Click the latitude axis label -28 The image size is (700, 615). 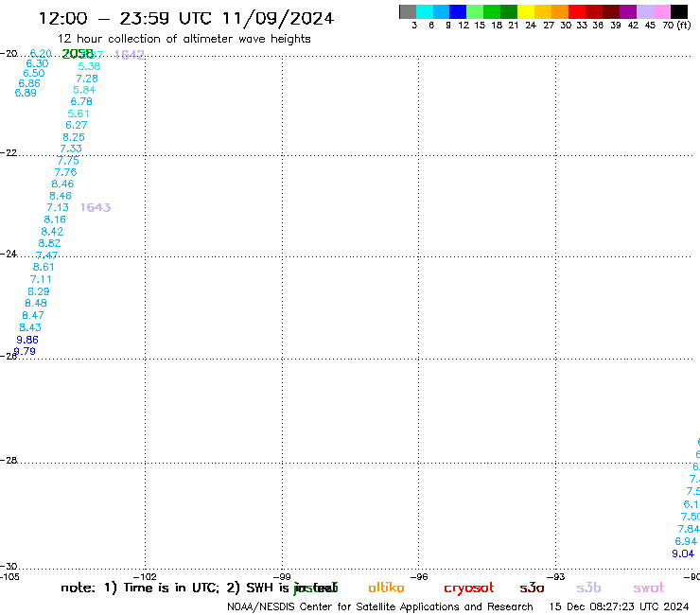pos(9,460)
